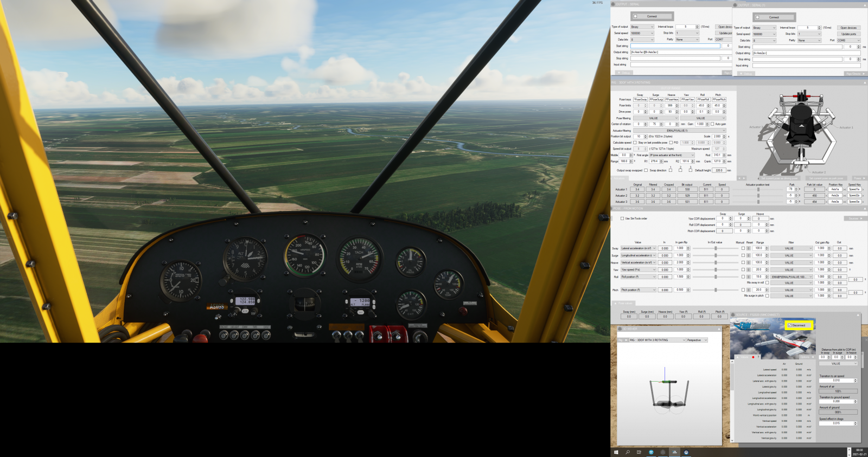Viewport: 868px width, 457px height.
Task: Open the round blue app on the taskbar
Action: 686,452
